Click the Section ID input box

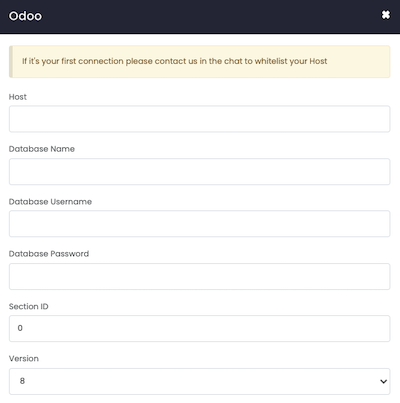point(199,328)
